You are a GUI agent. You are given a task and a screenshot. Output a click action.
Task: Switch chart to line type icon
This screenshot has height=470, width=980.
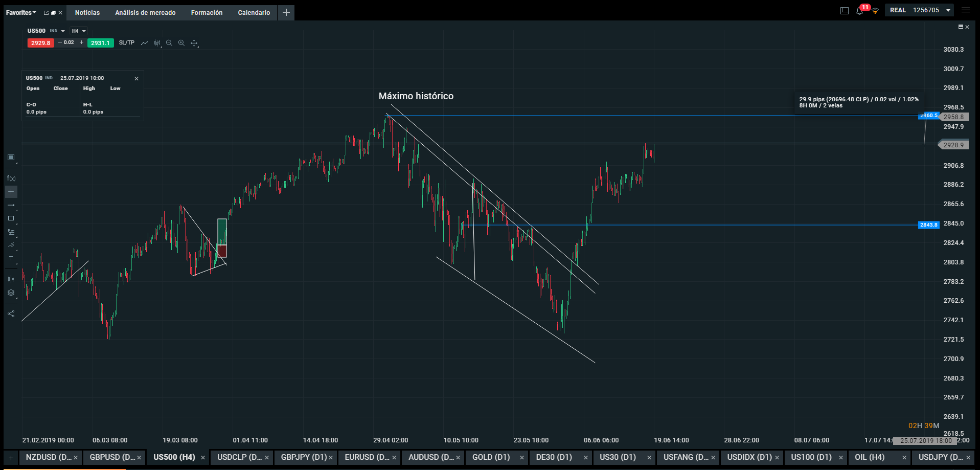(144, 43)
